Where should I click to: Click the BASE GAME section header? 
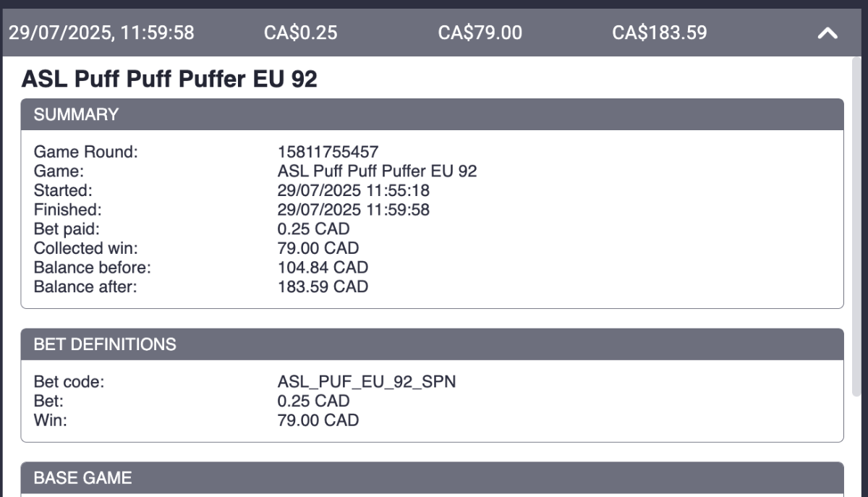click(x=433, y=478)
